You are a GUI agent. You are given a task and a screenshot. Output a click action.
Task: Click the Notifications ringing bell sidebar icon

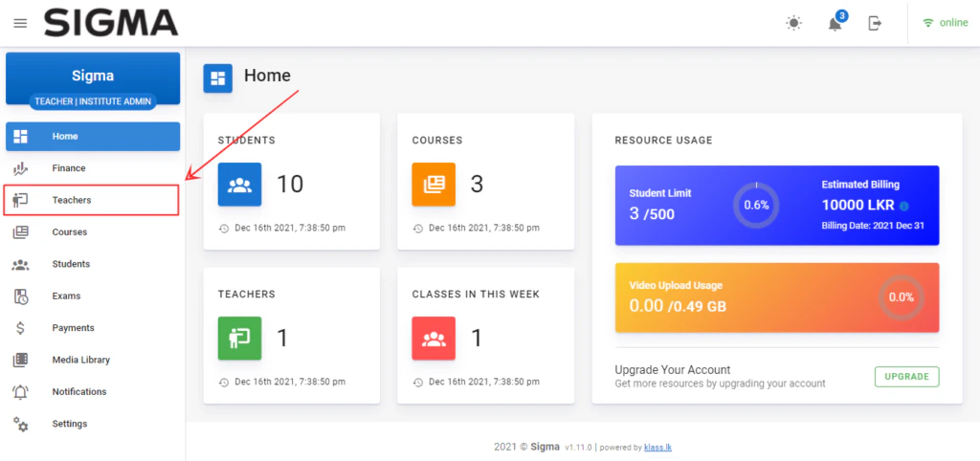click(21, 392)
